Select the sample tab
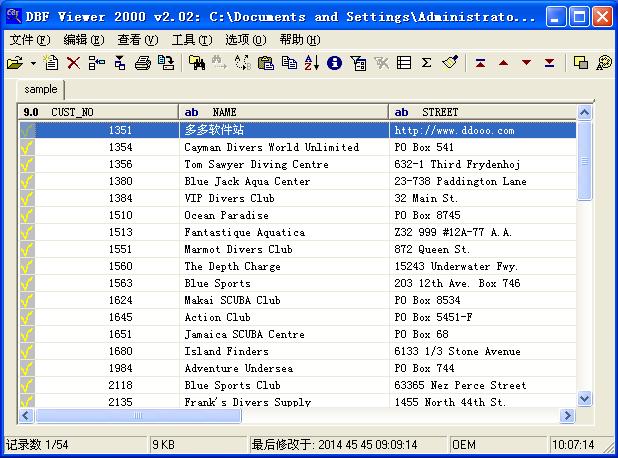618x458 pixels. [x=41, y=89]
